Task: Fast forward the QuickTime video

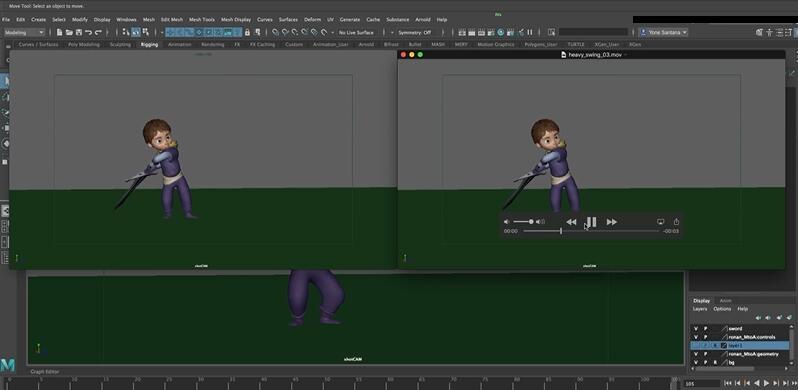Action: [x=612, y=222]
